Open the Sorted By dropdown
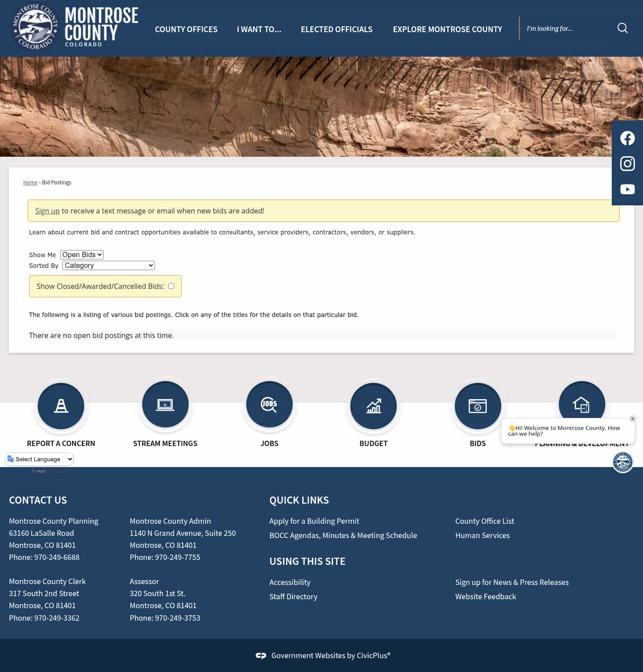The height and width of the screenshot is (672, 643). (x=108, y=265)
